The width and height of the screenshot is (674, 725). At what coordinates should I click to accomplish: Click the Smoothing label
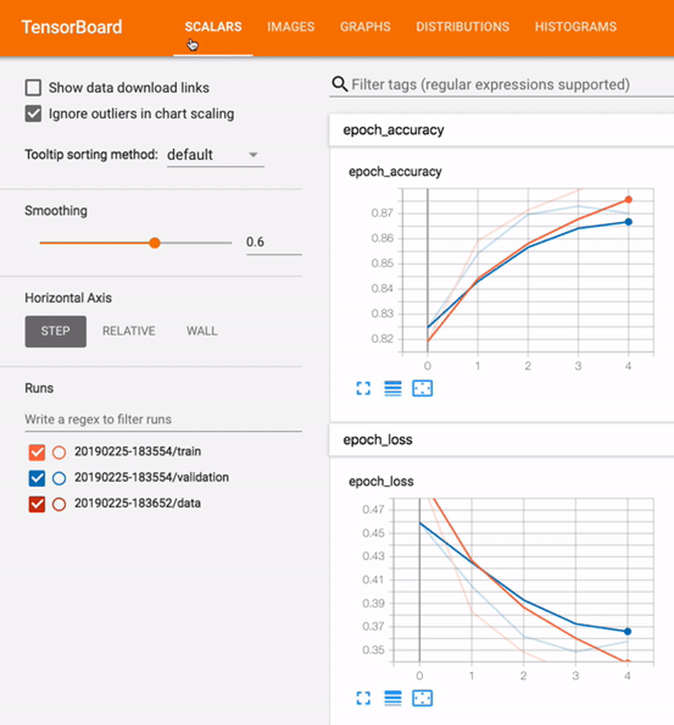56,211
